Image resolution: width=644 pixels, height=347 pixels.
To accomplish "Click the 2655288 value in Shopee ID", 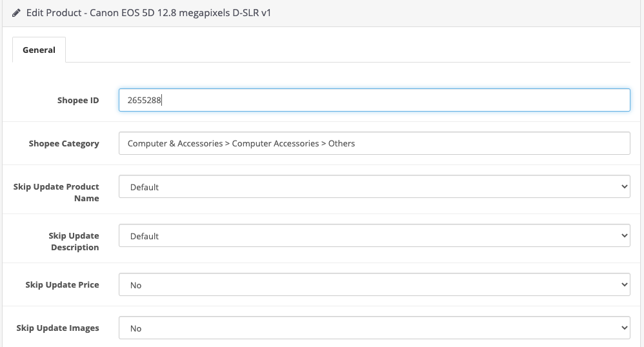I will click(x=145, y=100).
